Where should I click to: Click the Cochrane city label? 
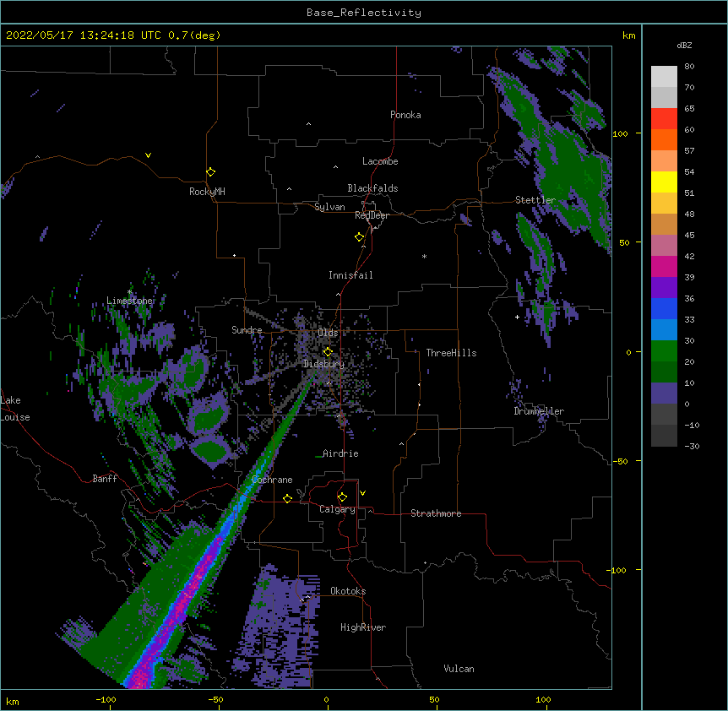point(272,480)
